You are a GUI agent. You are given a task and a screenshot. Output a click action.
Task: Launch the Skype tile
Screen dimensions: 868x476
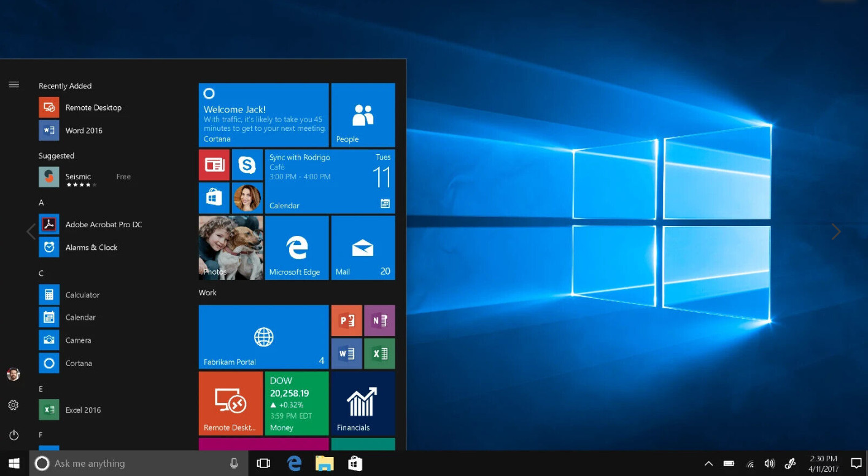(247, 165)
